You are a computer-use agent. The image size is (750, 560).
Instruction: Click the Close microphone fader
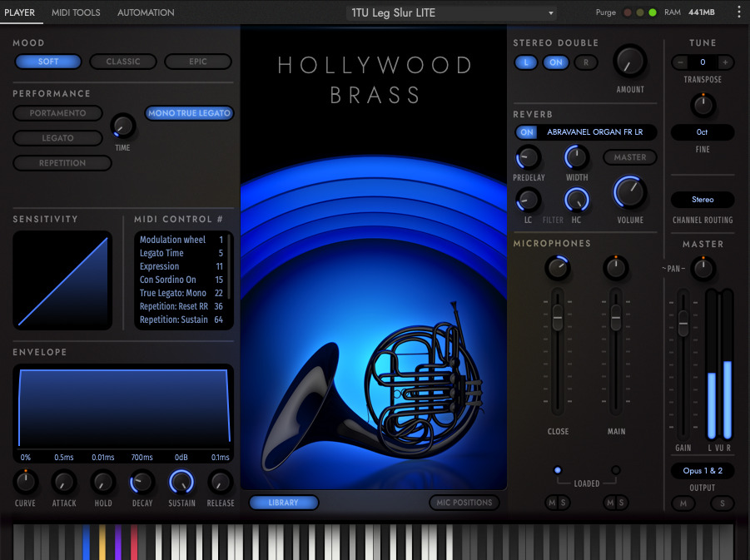pyautogui.click(x=558, y=317)
